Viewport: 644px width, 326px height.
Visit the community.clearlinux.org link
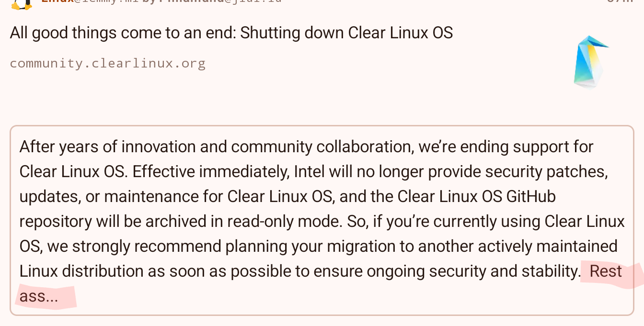coord(107,63)
